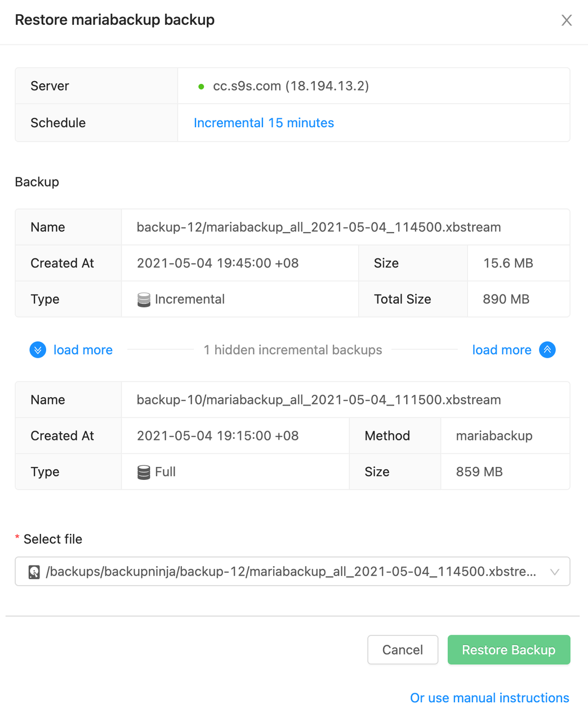Load more newer incremental backups
Screen dimensions: 588x717
(x=501, y=350)
